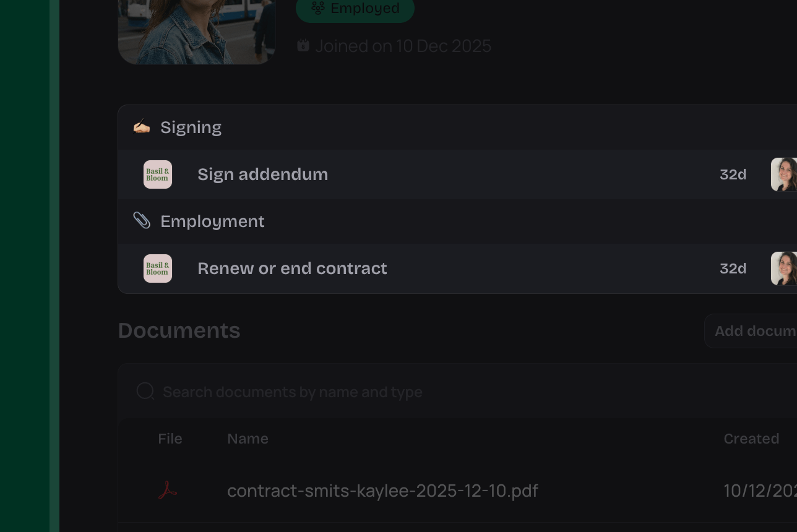Click the PDF file icon in documents table
Screen dimensions: 797x532
coord(168,491)
